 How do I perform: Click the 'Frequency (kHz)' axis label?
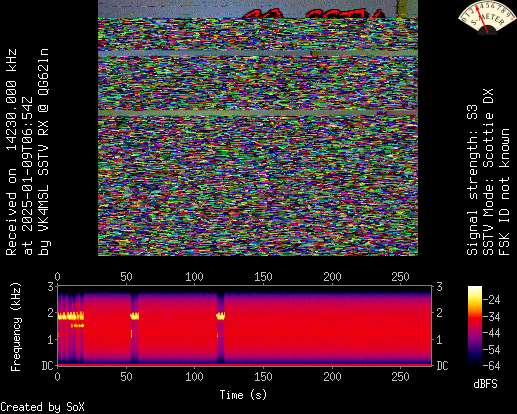tap(16, 327)
